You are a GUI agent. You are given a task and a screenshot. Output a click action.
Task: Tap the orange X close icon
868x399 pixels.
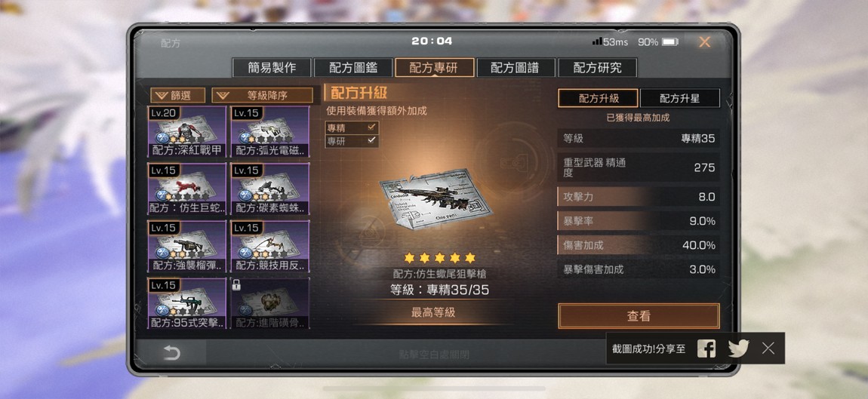coord(704,42)
